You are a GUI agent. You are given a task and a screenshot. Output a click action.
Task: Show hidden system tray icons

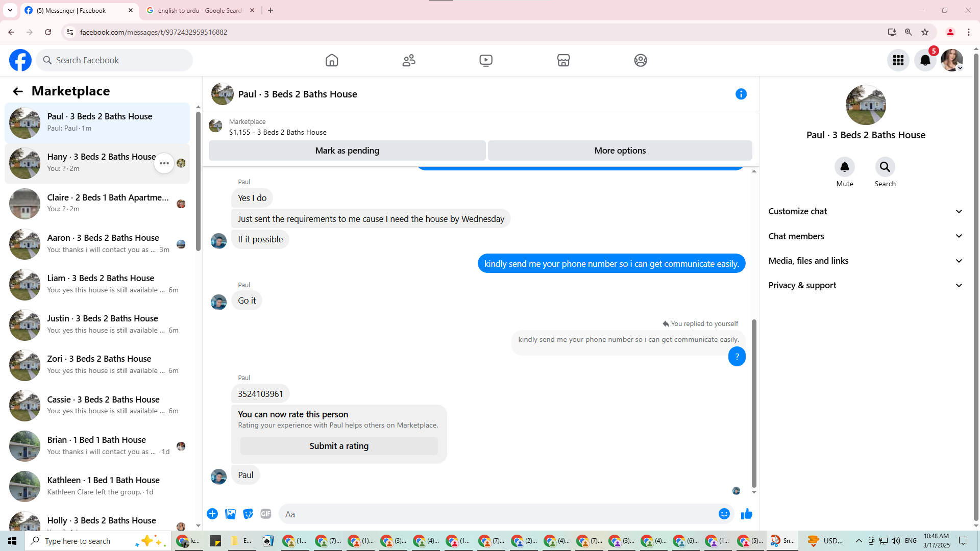click(859, 541)
